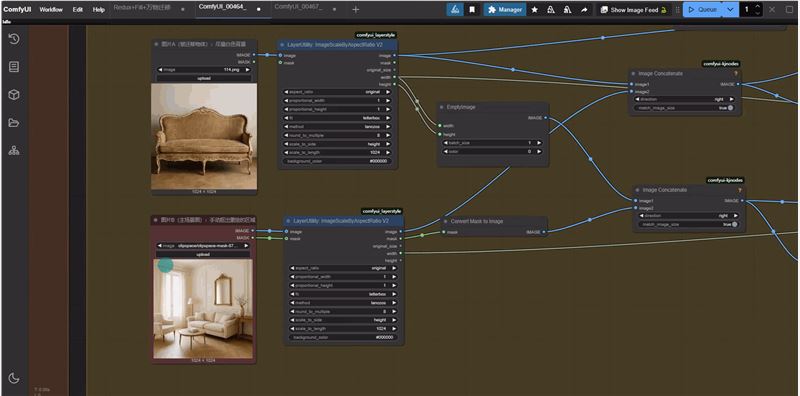Click the lock icon in Show Image Feed
The image size is (800, 396).
tap(664, 10)
